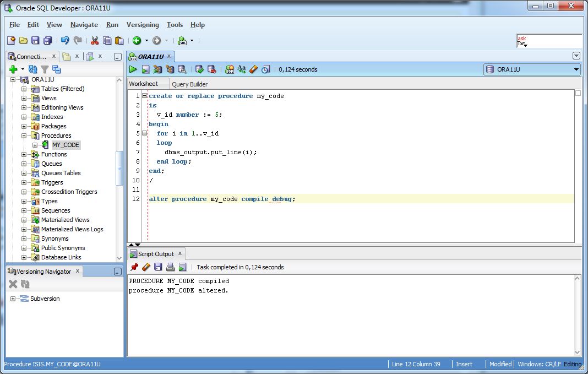Open the Back button history dropdown arrow
Screen dimensions: 588x374
click(x=146, y=41)
